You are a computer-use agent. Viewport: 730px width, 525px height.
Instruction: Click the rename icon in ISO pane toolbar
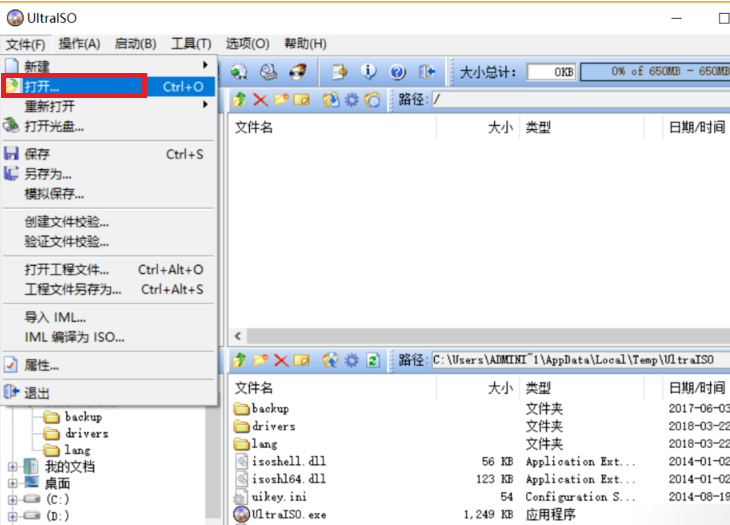click(x=301, y=99)
